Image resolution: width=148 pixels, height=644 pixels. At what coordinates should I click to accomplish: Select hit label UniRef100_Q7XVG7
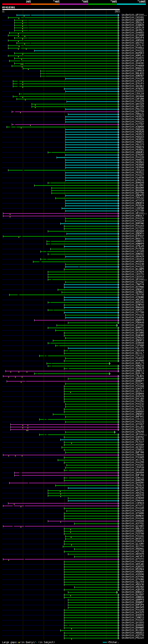pyautogui.click(x=133, y=424)
